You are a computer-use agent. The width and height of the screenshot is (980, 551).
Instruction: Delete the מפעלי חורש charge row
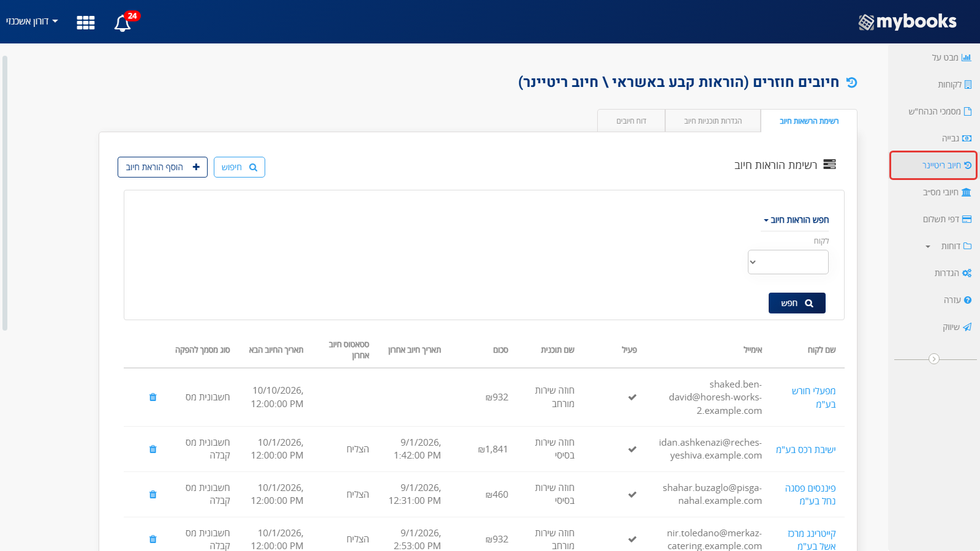point(153,397)
